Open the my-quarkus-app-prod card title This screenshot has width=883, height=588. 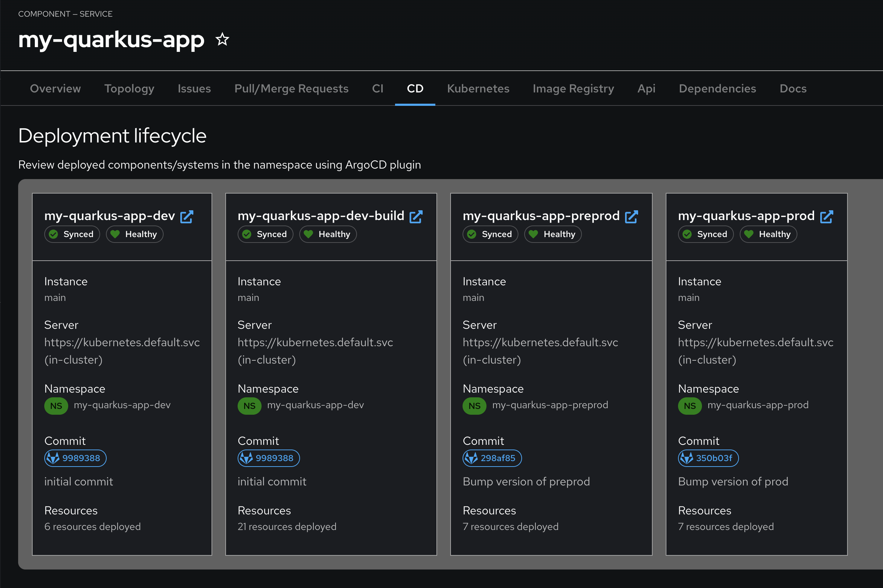(x=746, y=216)
